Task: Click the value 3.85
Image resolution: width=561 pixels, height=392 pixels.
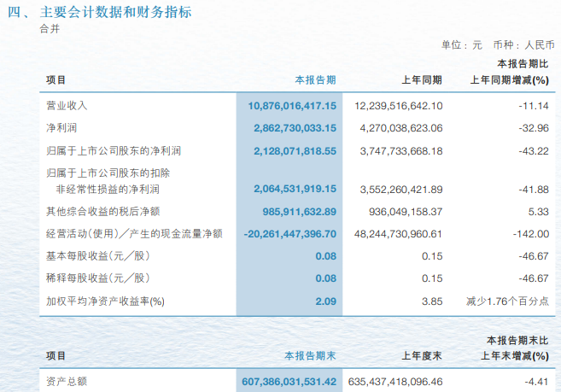Action: (432, 301)
